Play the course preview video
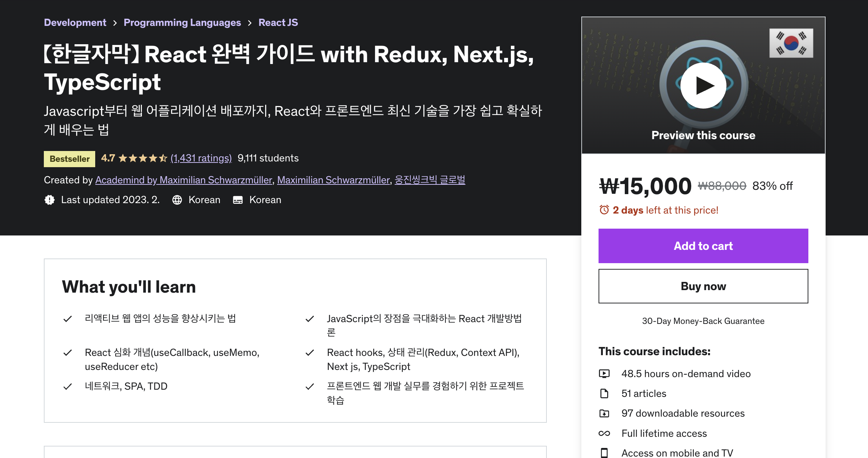 click(703, 86)
